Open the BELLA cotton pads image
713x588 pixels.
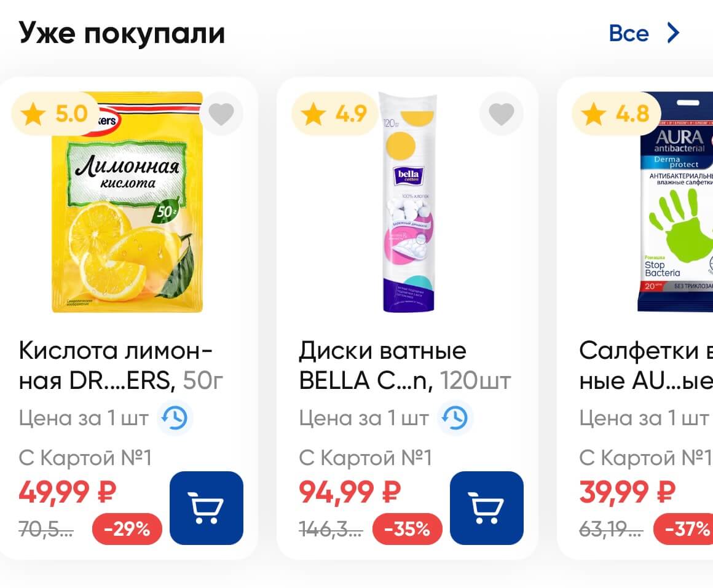coord(408,203)
